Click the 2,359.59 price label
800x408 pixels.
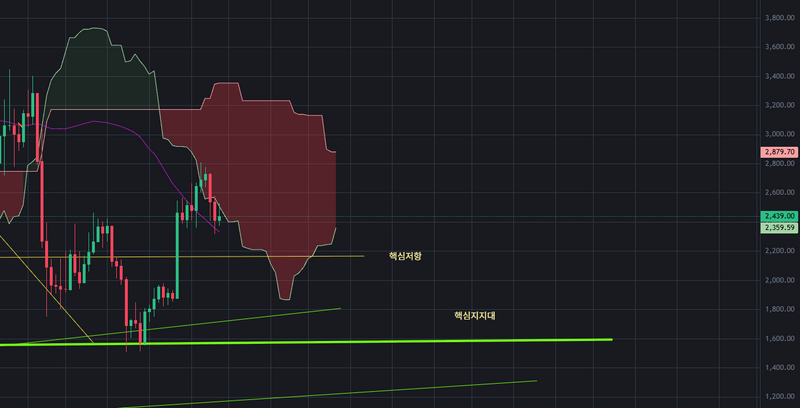779,228
